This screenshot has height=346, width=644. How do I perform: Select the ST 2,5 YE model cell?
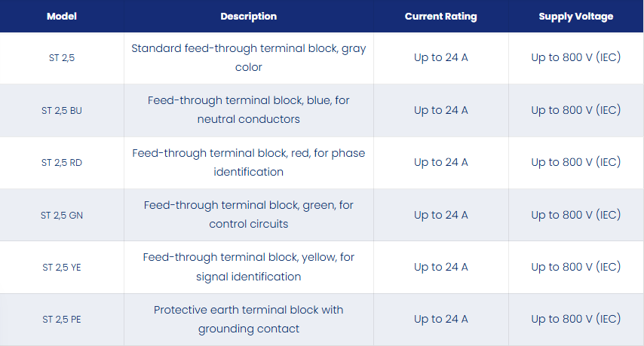(x=62, y=267)
